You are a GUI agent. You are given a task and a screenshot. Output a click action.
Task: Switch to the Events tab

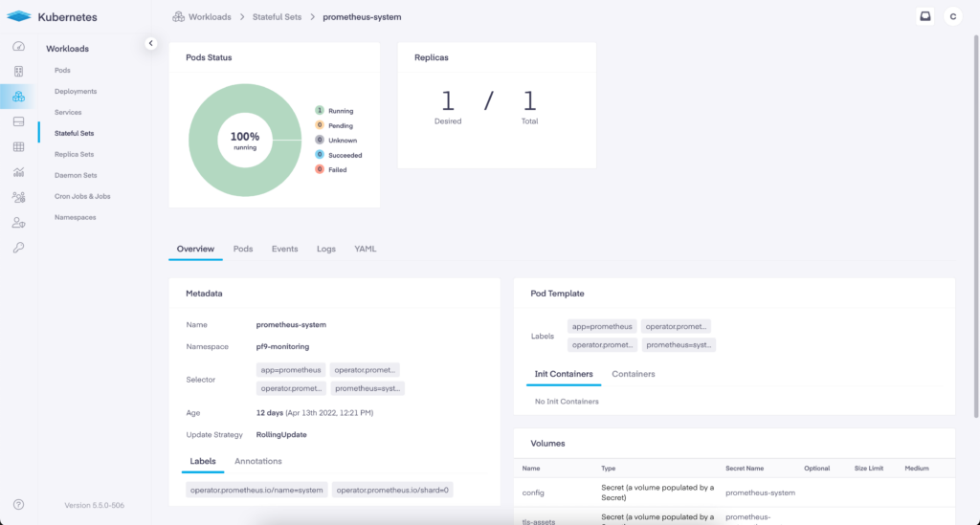284,249
